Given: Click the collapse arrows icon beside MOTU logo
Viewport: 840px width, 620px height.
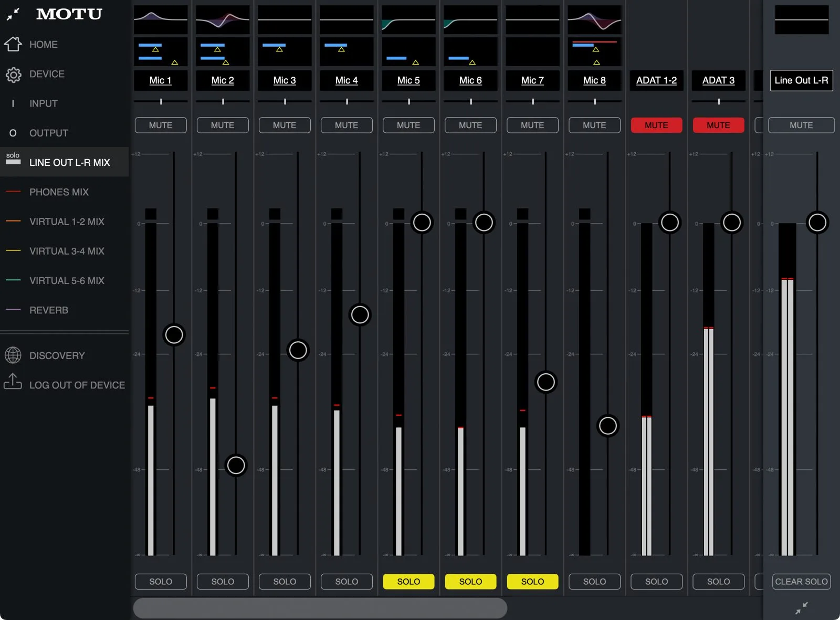Looking at the screenshot, I should tap(13, 14).
